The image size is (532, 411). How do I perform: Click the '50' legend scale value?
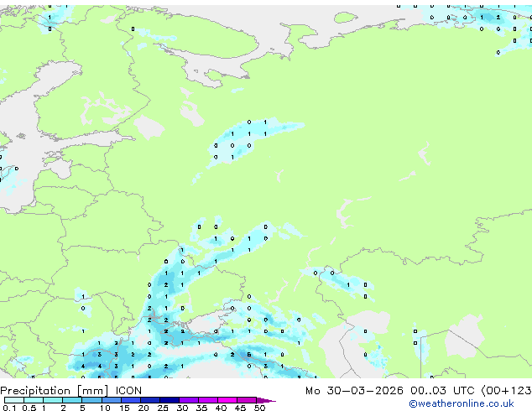click(x=259, y=408)
